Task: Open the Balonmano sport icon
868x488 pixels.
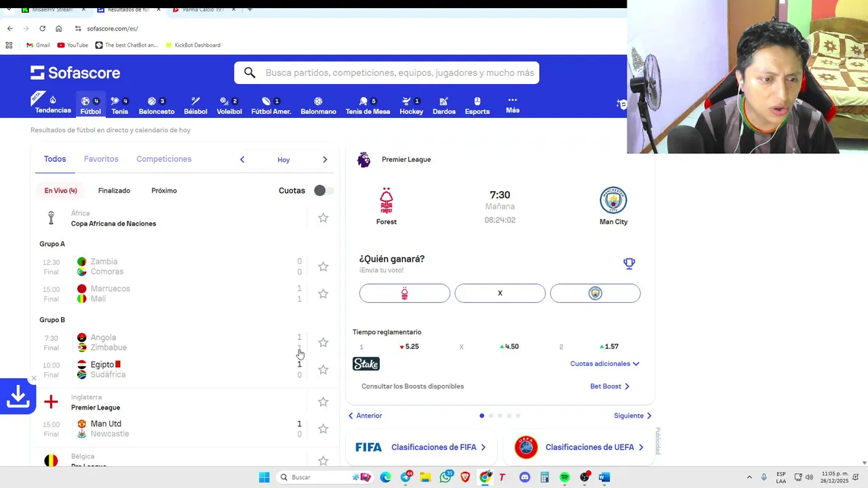Action: click(x=318, y=105)
